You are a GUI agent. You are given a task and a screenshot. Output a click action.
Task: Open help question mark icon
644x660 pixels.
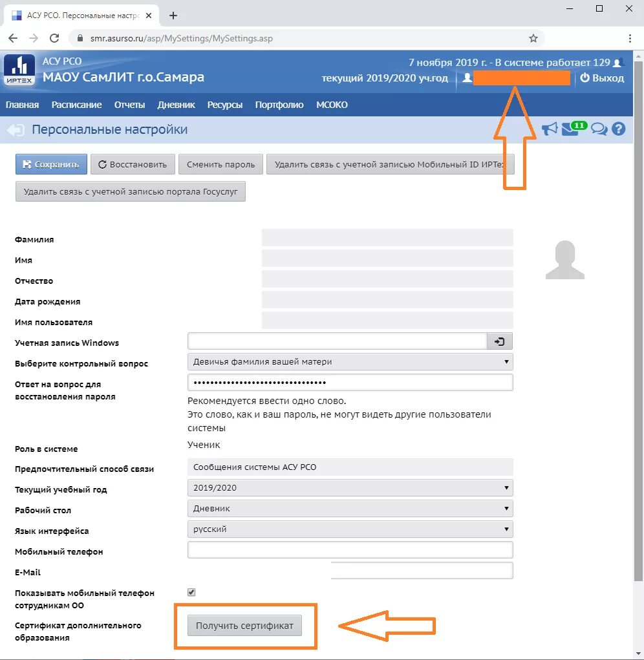pos(618,129)
